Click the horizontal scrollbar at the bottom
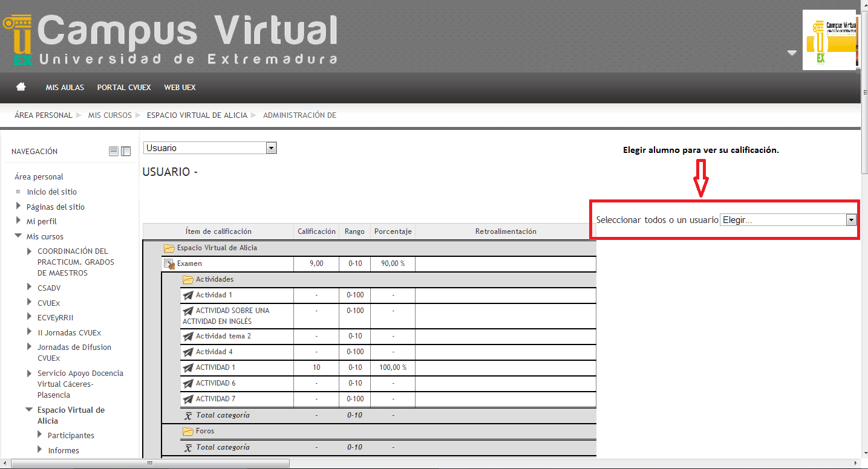 pyautogui.click(x=151, y=463)
